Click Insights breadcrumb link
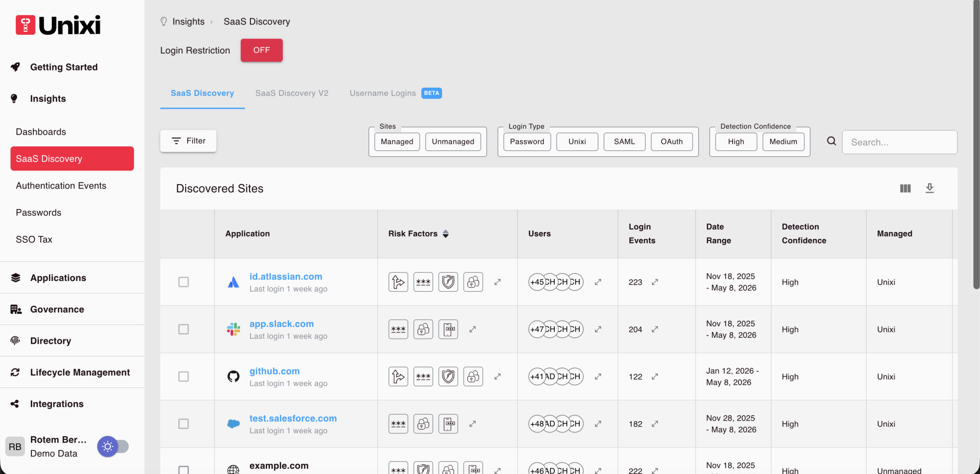The width and height of the screenshot is (980, 474). [189, 22]
